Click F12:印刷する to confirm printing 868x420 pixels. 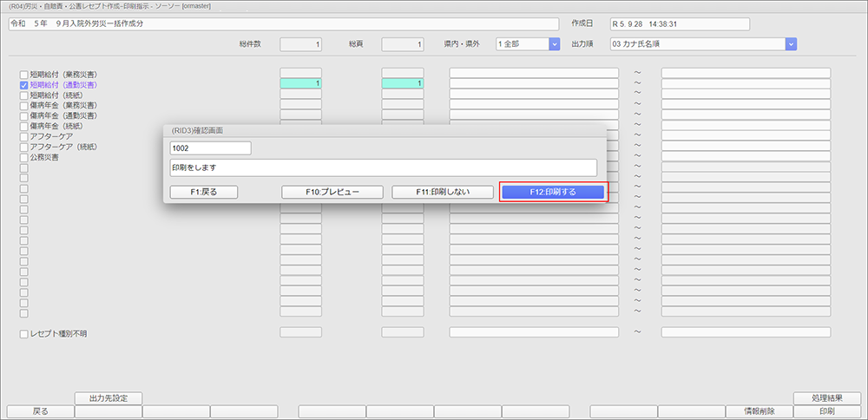(553, 192)
